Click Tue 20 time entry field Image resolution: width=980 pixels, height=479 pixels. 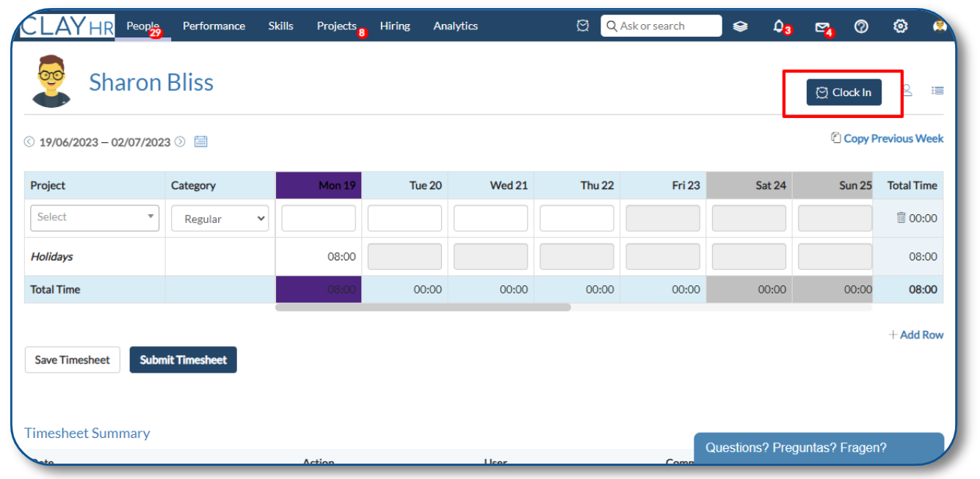coord(404,219)
